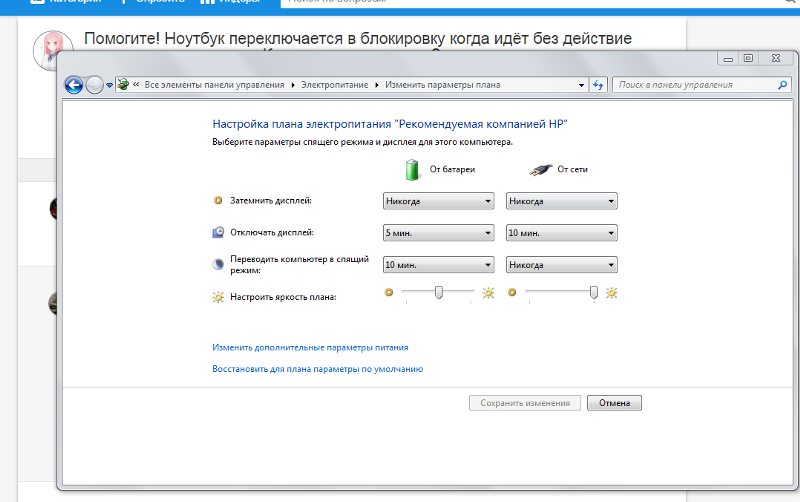Image resolution: width=800 pixels, height=502 pixels.
Task: Click the green battery icon
Action: pos(412,169)
